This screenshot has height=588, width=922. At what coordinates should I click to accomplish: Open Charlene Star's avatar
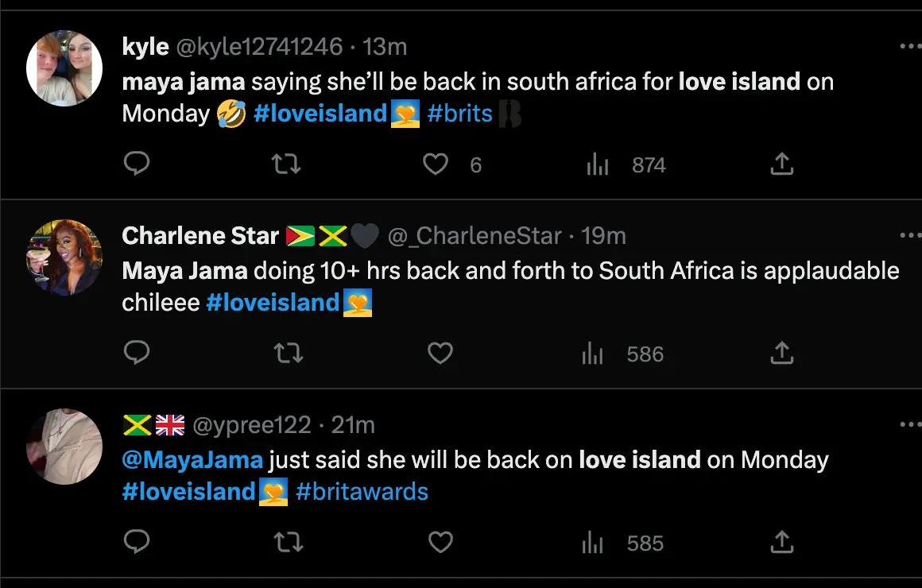coord(64,257)
